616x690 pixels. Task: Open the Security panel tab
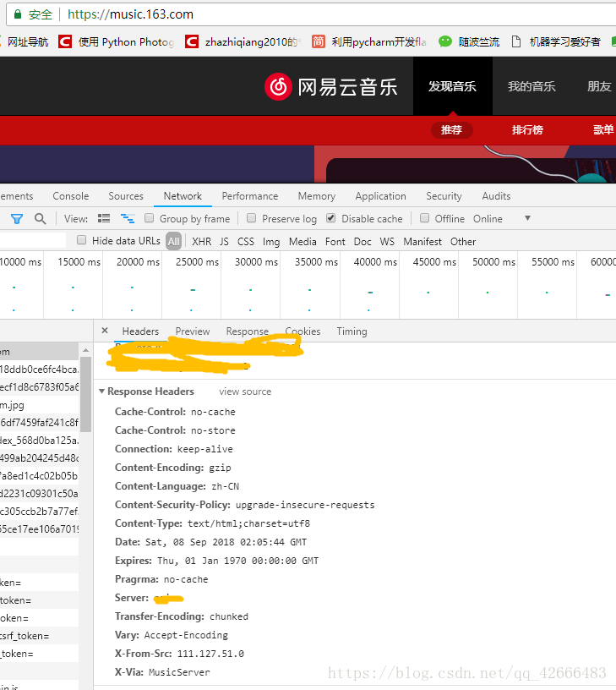(444, 196)
